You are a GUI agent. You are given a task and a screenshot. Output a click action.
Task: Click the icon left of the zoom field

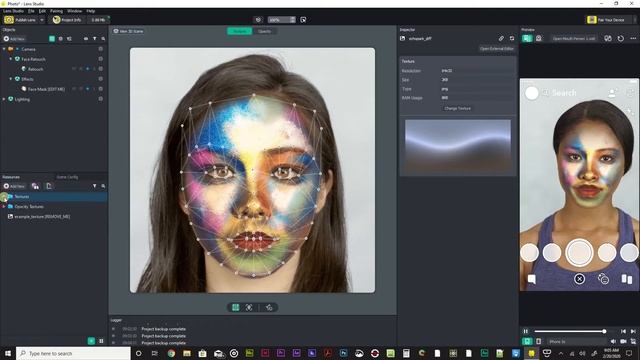[x=258, y=20]
